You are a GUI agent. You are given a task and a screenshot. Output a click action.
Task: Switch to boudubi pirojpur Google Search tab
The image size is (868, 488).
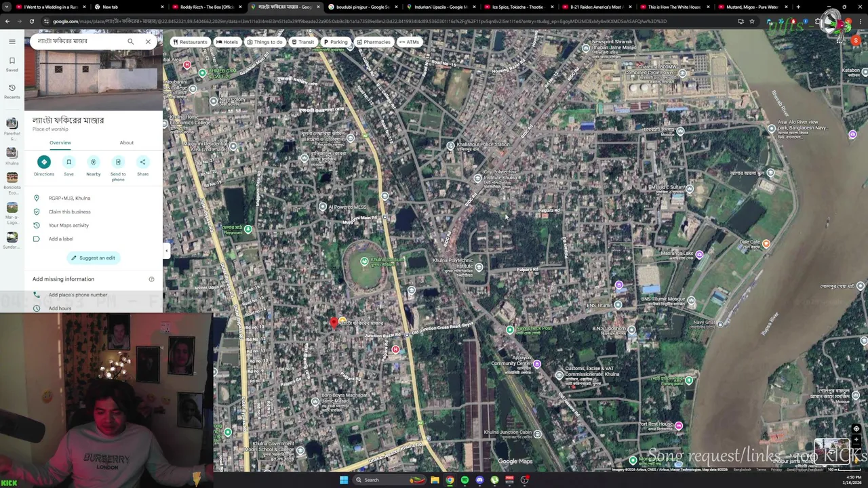click(x=363, y=7)
